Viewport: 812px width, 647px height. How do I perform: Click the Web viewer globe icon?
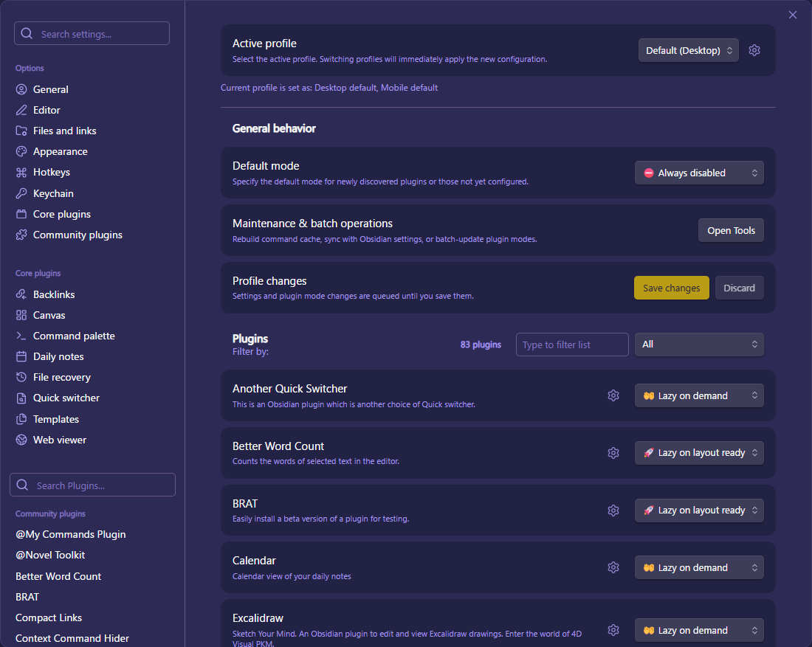tap(21, 440)
